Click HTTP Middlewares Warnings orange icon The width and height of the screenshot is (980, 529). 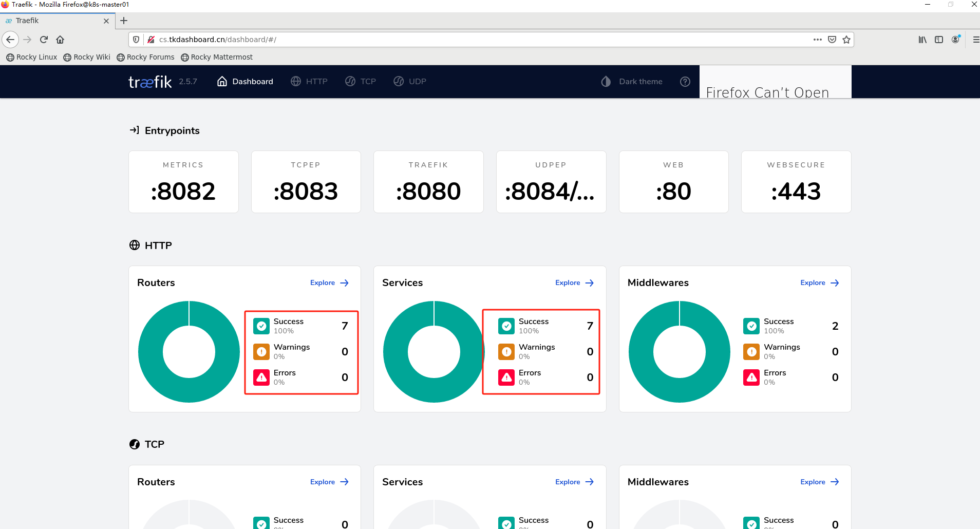coord(751,352)
